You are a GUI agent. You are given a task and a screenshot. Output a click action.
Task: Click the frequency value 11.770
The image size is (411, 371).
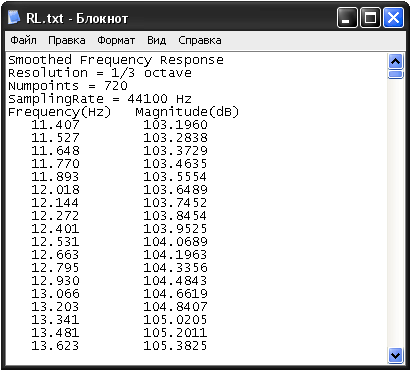pos(55,164)
